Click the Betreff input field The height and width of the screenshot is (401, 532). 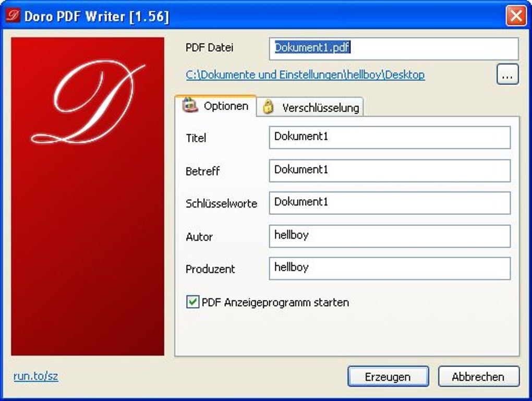click(390, 171)
